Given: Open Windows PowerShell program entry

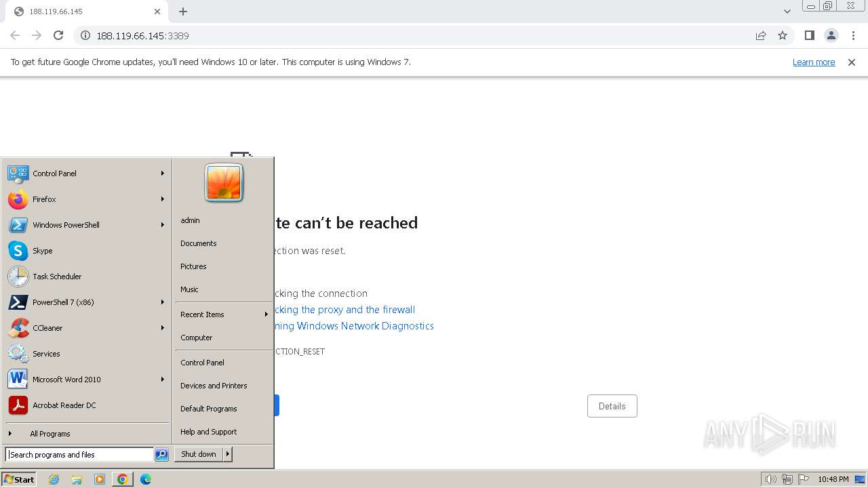Looking at the screenshot, I should coord(86,225).
